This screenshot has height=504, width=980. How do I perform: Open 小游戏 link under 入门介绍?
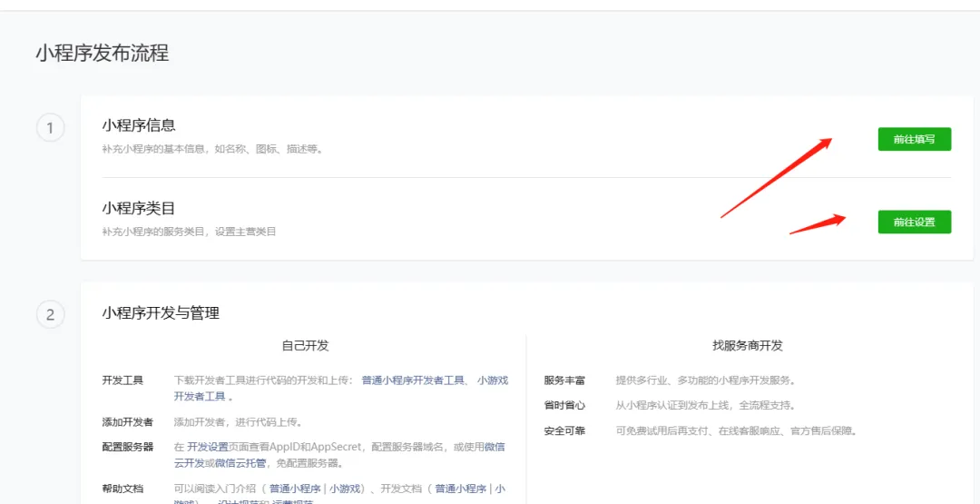pos(344,489)
